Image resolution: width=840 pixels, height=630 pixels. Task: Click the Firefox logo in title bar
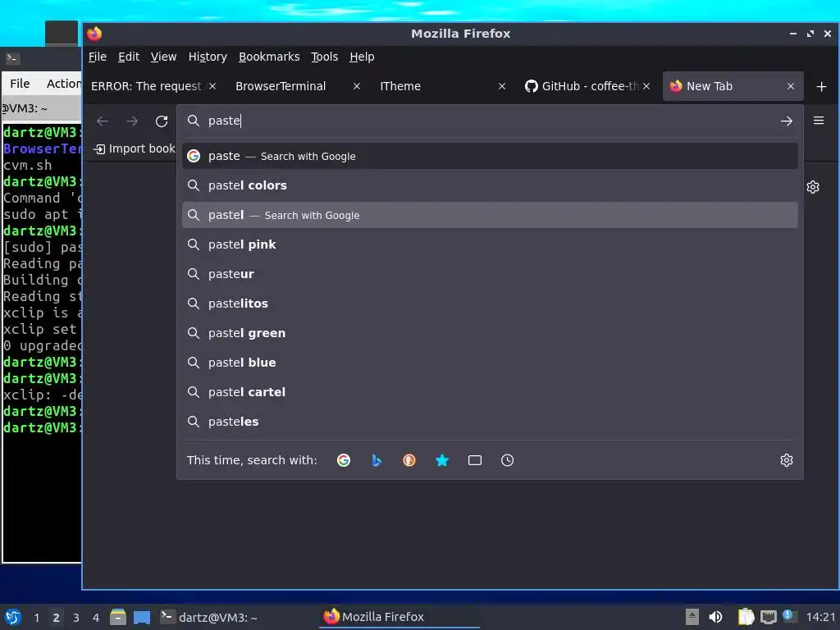pos(94,34)
